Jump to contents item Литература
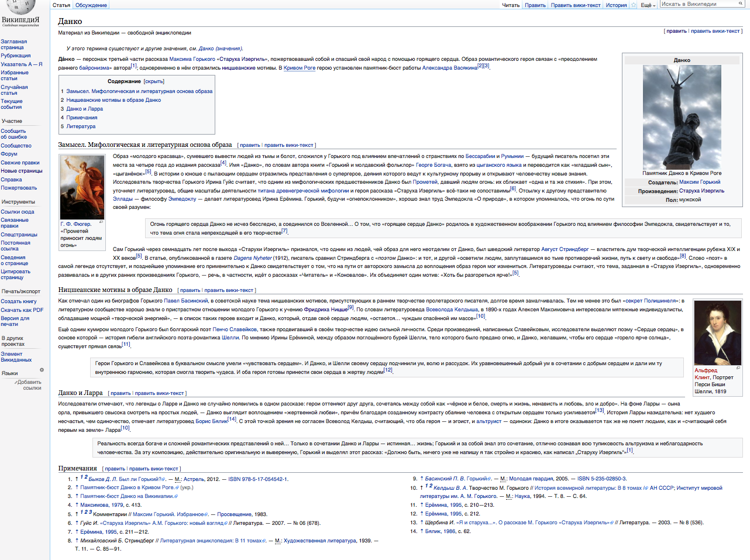 (x=81, y=126)
